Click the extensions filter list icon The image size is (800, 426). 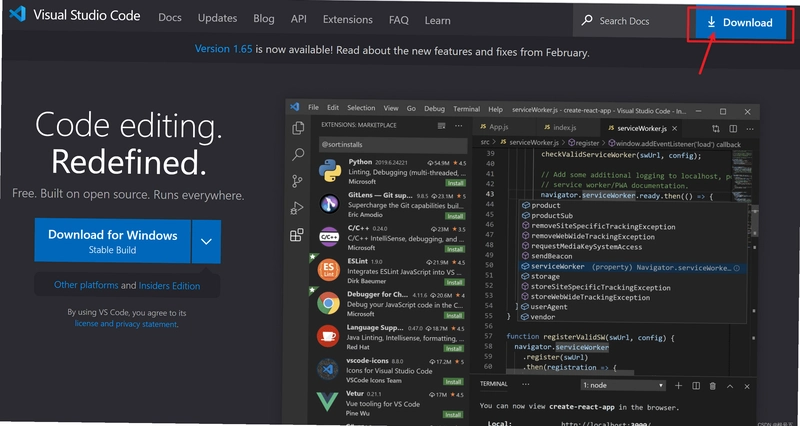(x=442, y=126)
